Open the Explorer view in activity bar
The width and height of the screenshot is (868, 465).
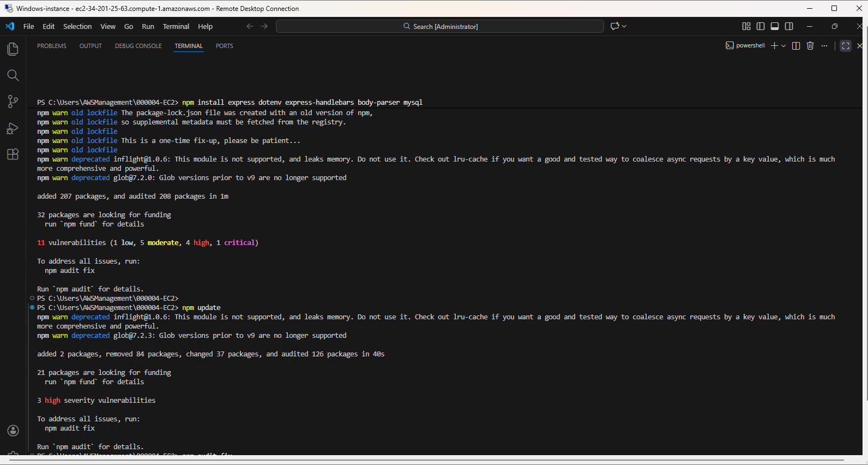(x=13, y=49)
